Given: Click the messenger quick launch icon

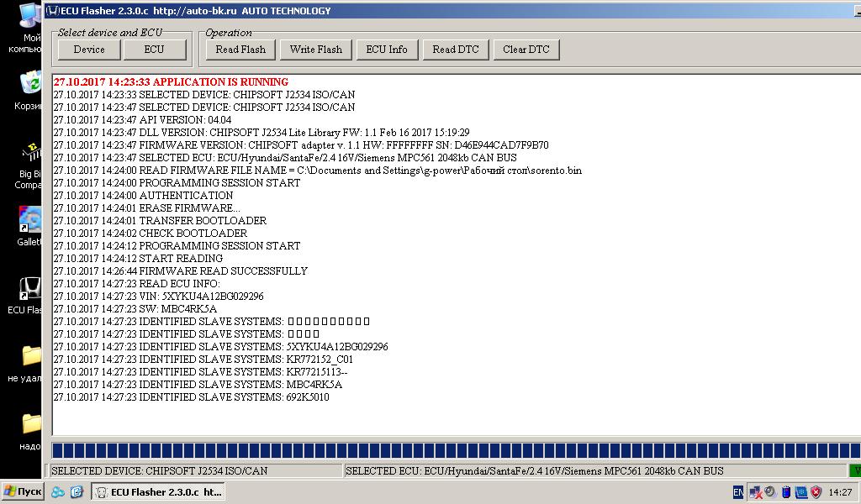Looking at the screenshot, I should point(58,492).
